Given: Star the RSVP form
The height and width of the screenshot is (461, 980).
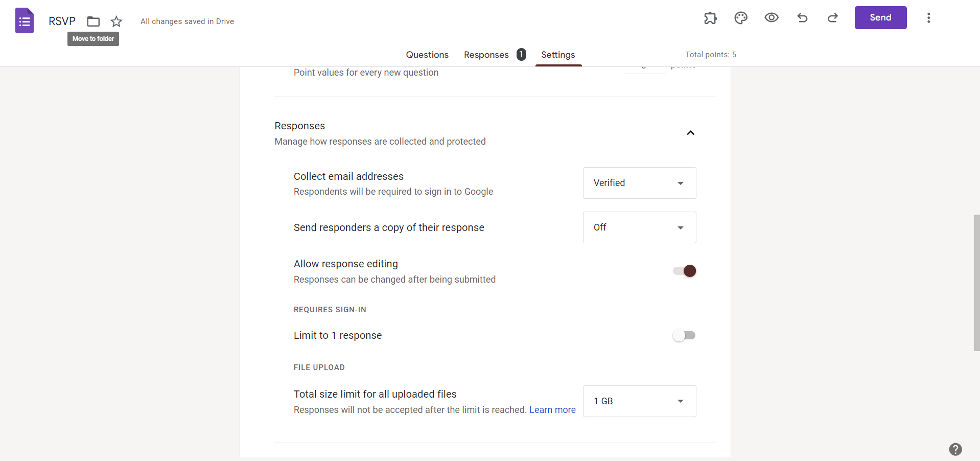Looking at the screenshot, I should (x=116, y=21).
